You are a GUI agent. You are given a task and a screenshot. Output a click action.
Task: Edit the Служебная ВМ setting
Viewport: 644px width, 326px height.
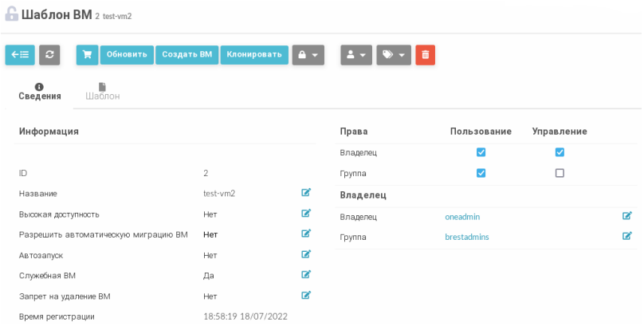(x=305, y=275)
